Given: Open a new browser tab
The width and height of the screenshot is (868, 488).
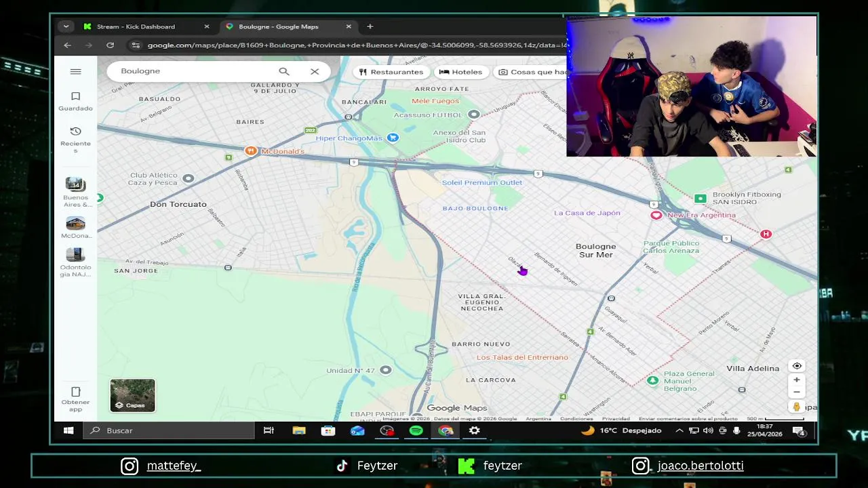Looking at the screenshot, I should click(x=370, y=26).
